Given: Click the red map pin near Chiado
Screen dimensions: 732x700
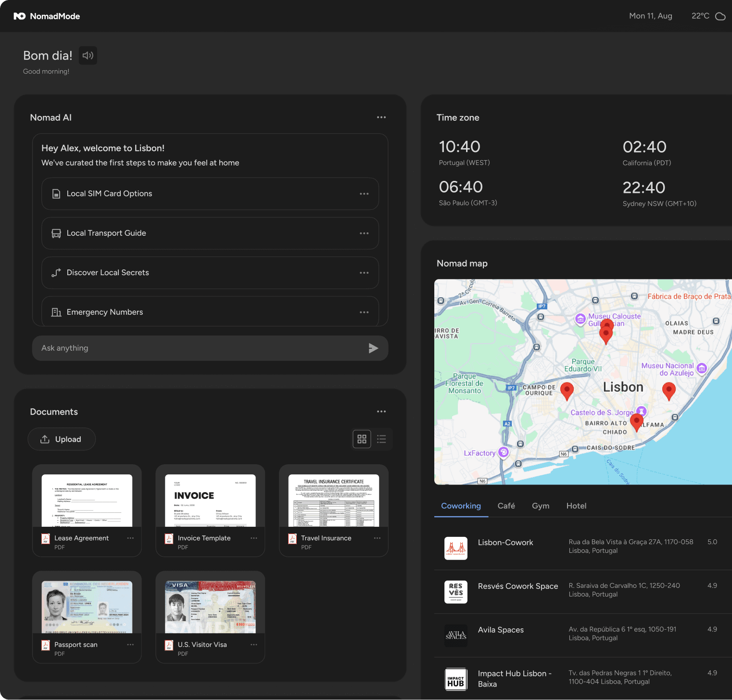Looking at the screenshot, I should (636, 421).
